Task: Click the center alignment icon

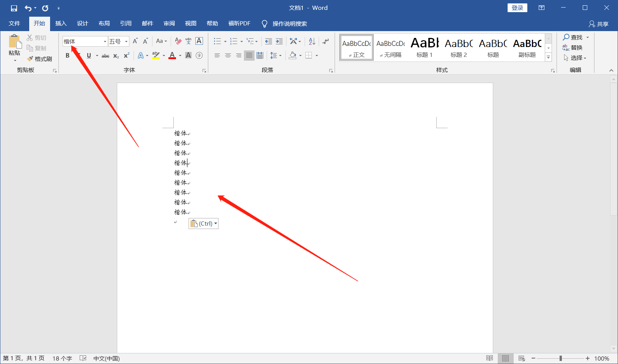Action: [228, 55]
